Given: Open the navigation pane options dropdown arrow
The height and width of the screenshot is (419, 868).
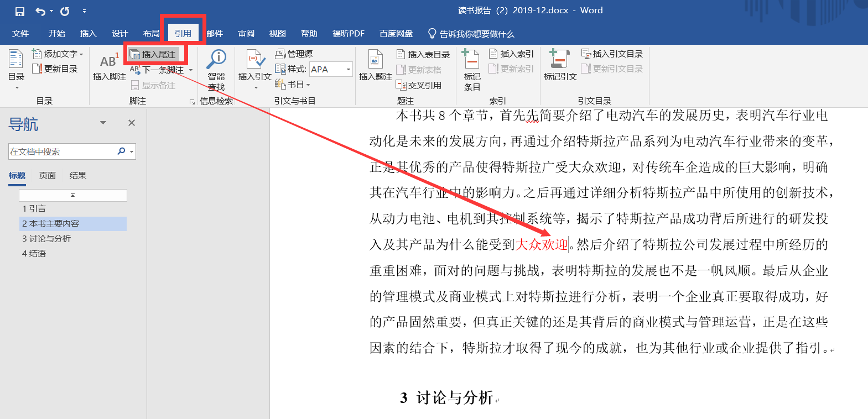Looking at the screenshot, I should pyautogui.click(x=103, y=123).
